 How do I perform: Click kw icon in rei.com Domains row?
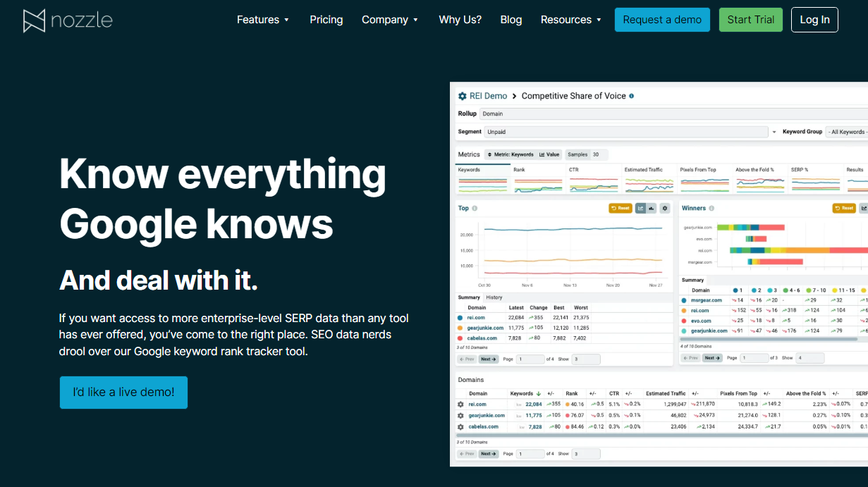coord(519,405)
